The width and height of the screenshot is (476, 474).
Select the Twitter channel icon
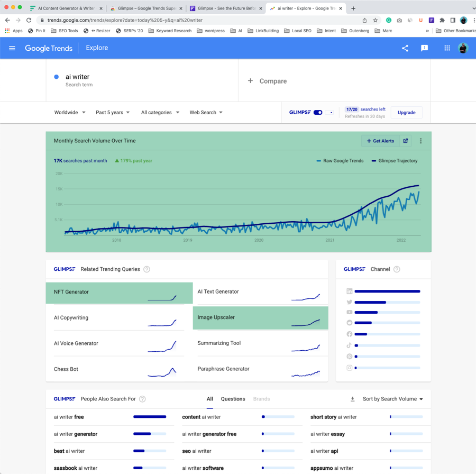click(x=350, y=302)
